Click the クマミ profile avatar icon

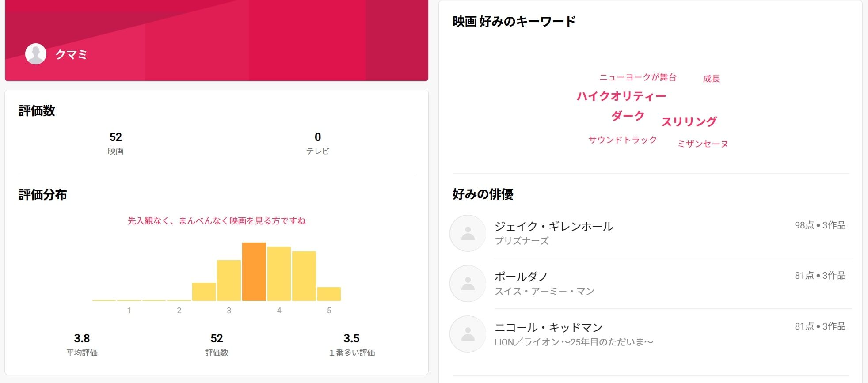(x=36, y=54)
